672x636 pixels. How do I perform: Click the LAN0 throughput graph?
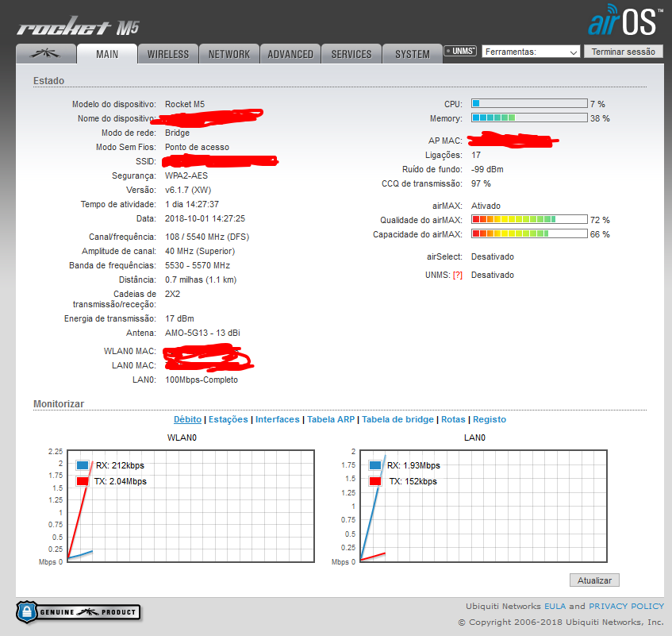[x=483, y=506]
